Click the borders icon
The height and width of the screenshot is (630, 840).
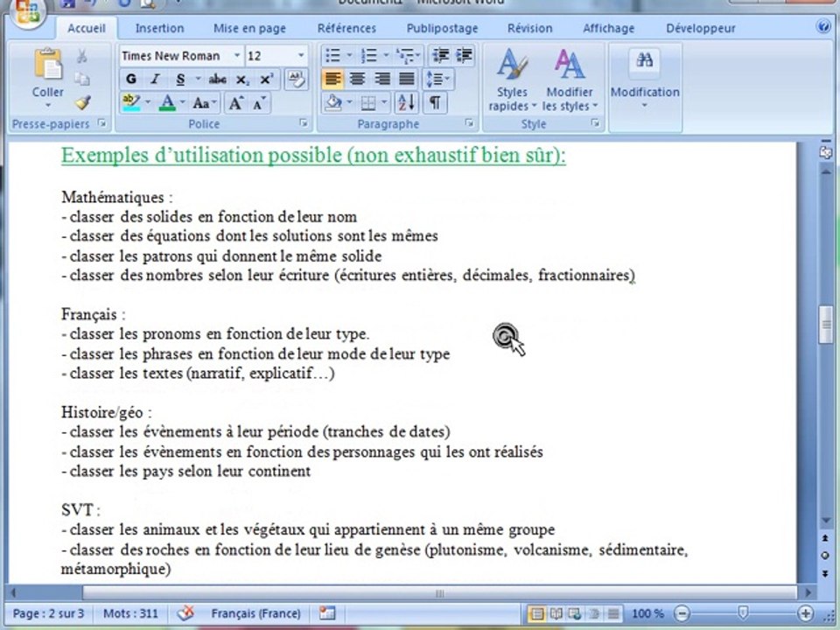click(x=368, y=102)
